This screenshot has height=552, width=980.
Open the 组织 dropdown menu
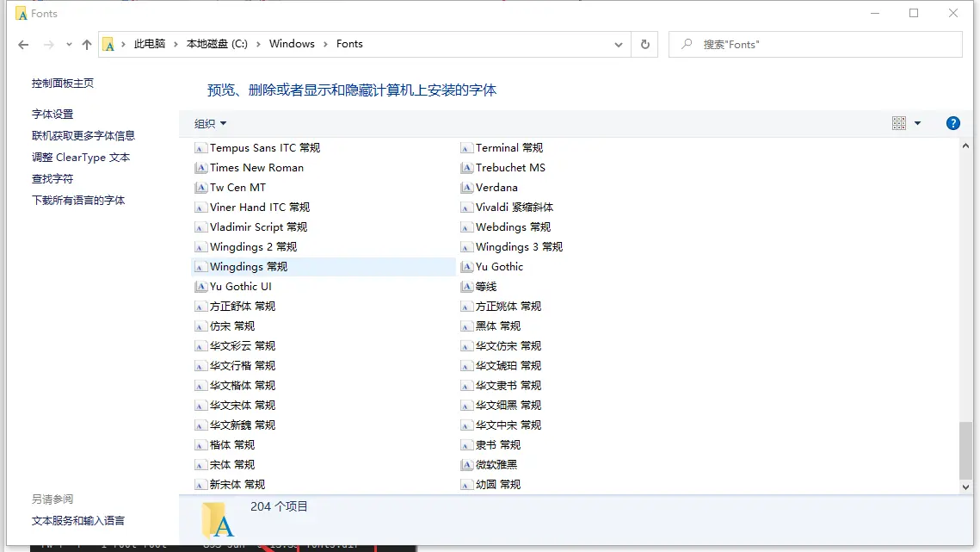pos(210,123)
